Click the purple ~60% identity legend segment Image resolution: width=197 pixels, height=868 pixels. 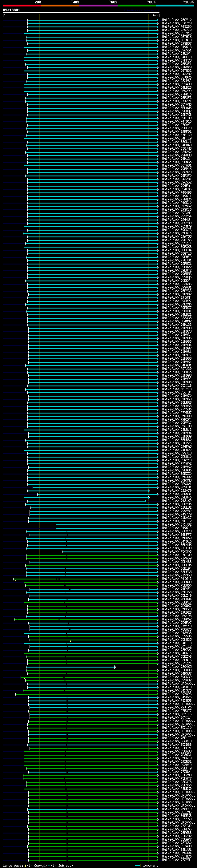[x=99, y=6]
